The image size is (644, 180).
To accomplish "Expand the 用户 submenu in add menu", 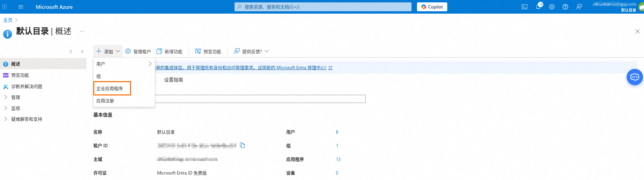I will point(124,64).
